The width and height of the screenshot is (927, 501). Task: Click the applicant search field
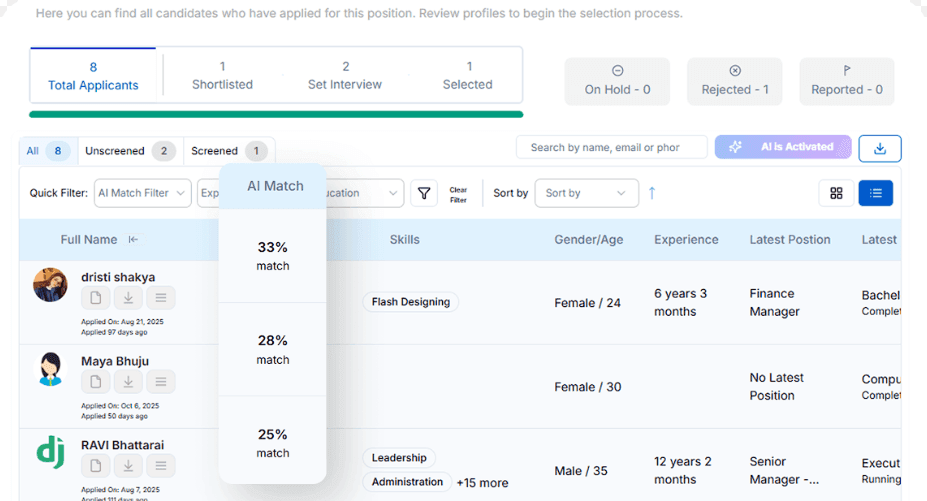coord(611,147)
